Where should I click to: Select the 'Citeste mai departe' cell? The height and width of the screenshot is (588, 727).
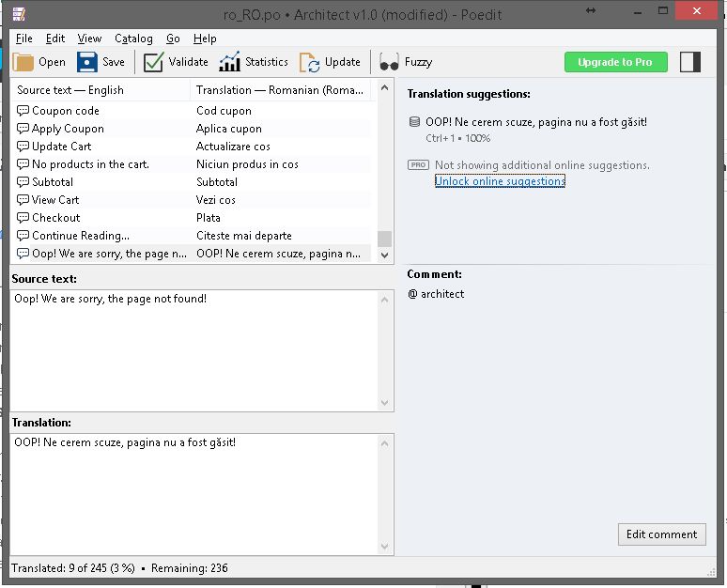pos(244,236)
